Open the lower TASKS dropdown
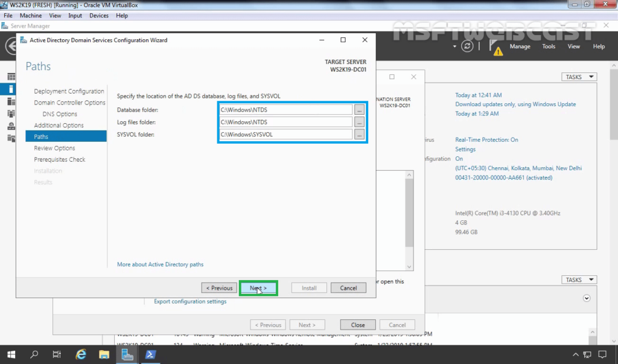 579,279
